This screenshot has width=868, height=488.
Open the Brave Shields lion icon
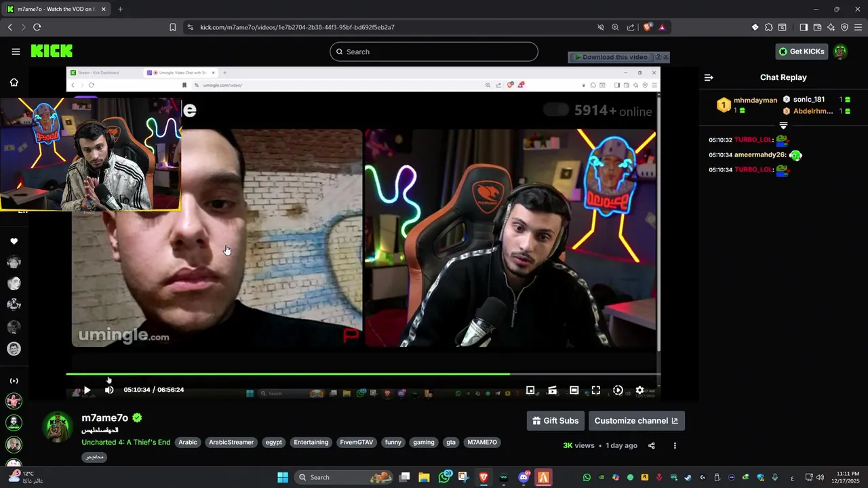[x=648, y=27]
